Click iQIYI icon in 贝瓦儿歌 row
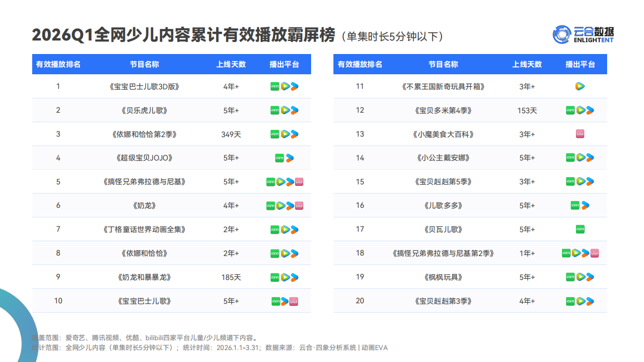This screenshot has height=362, width=644. (580, 230)
